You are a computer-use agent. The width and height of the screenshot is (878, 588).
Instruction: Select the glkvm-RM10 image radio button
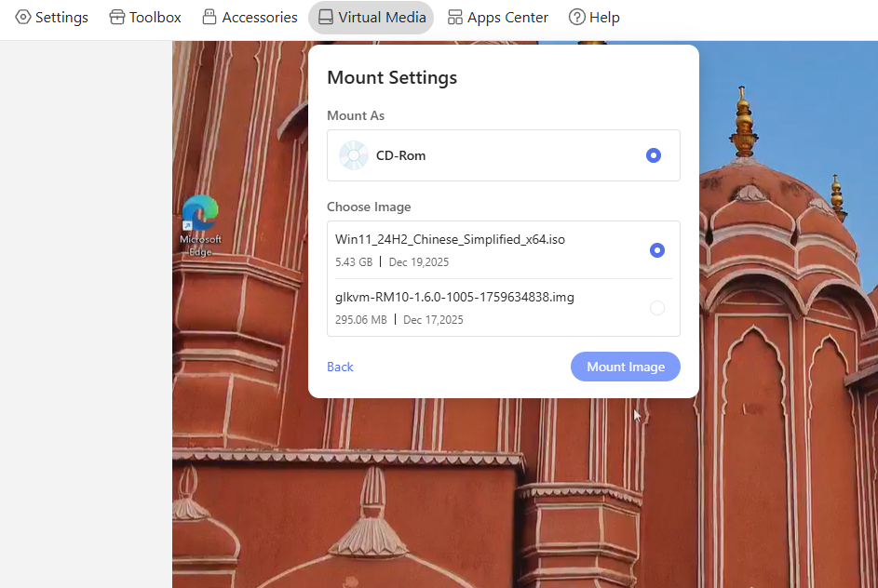[x=657, y=307]
